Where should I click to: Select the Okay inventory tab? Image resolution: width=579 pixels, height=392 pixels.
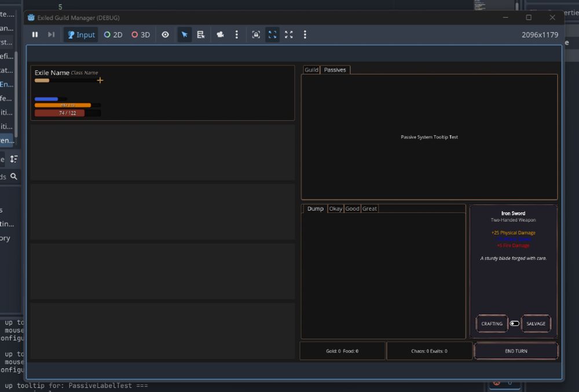coord(335,208)
